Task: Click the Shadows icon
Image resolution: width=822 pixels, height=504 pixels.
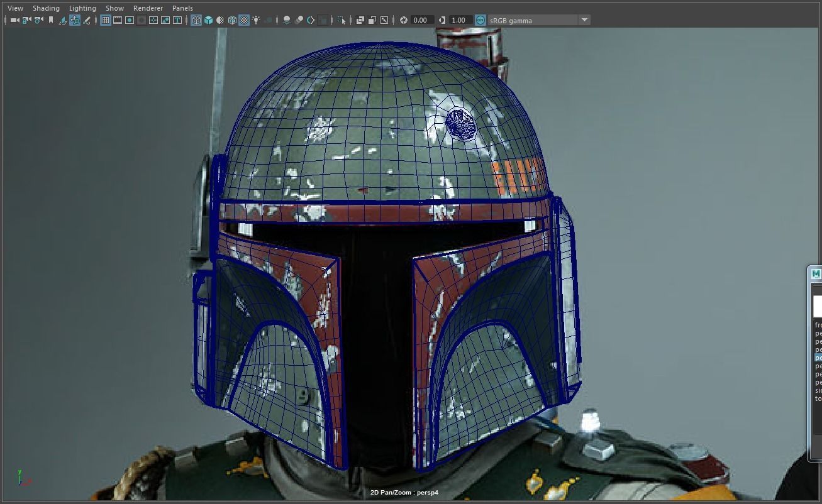Action: pos(268,20)
